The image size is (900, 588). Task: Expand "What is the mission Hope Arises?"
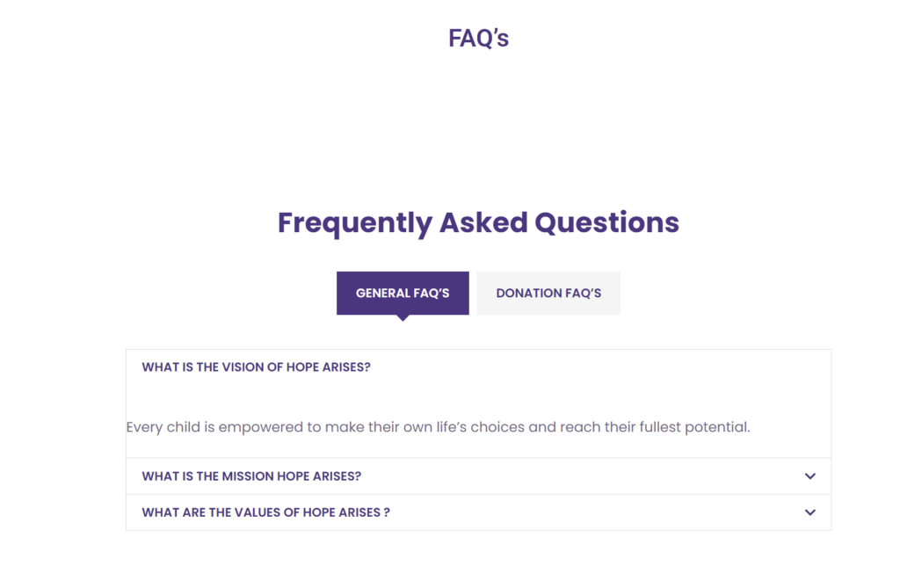251,476
